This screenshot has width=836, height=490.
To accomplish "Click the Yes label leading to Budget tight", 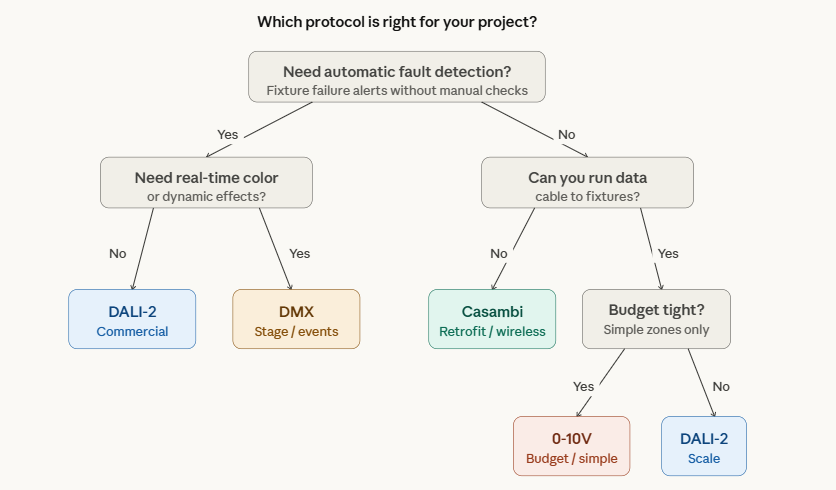I will tap(669, 253).
